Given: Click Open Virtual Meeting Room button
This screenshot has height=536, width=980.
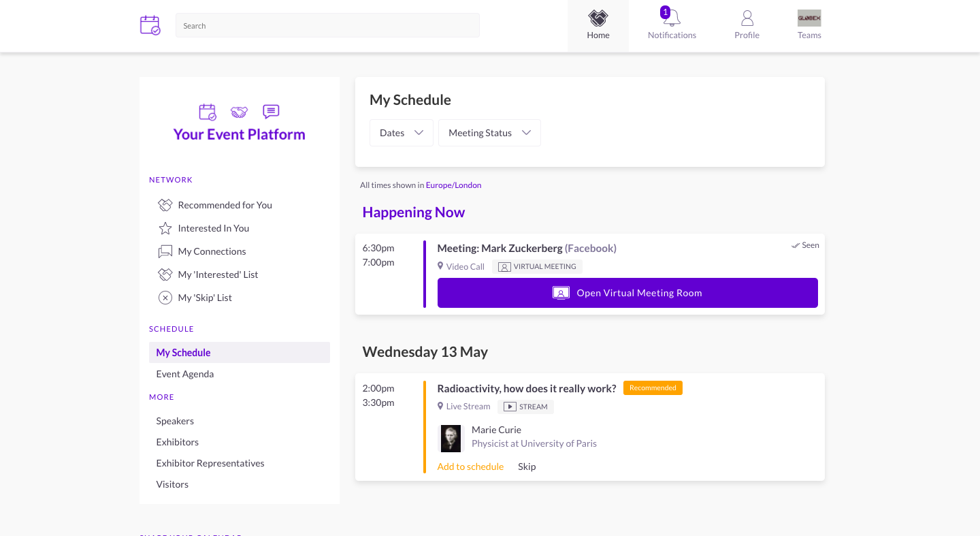Looking at the screenshot, I should click(627, 293).
